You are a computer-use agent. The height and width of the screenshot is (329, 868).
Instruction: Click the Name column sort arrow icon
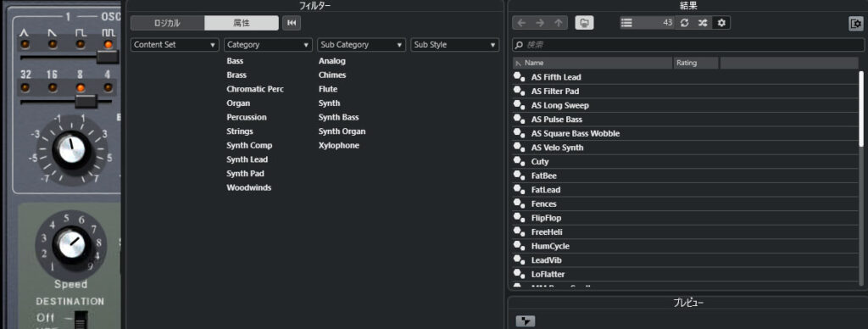click(519, 64)
